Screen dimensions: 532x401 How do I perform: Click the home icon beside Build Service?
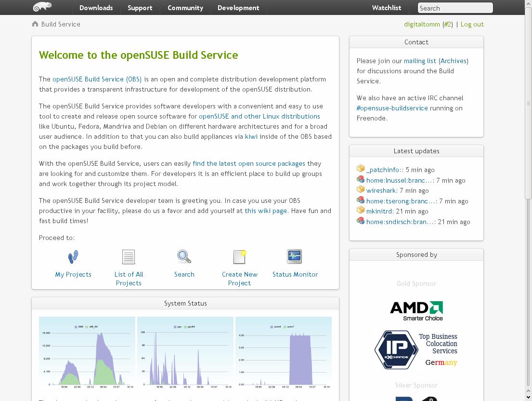coord(35,24)
